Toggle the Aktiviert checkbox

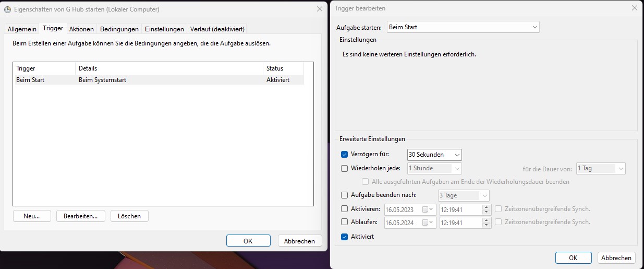tap(344, 237)
